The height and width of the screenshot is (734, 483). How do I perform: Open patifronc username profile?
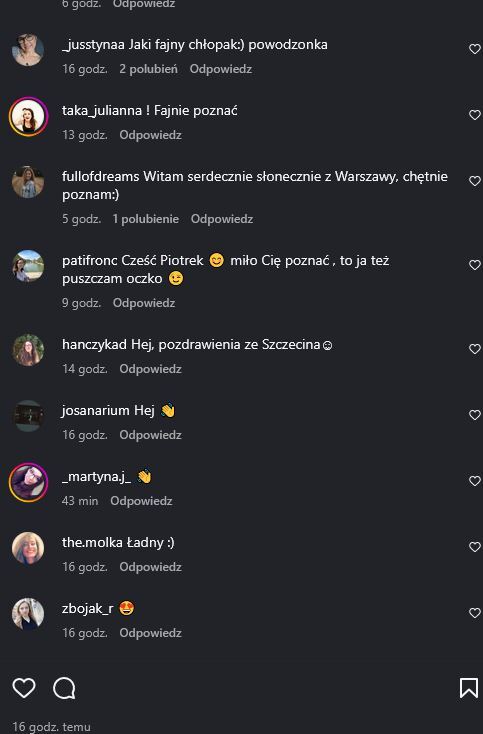90,261
